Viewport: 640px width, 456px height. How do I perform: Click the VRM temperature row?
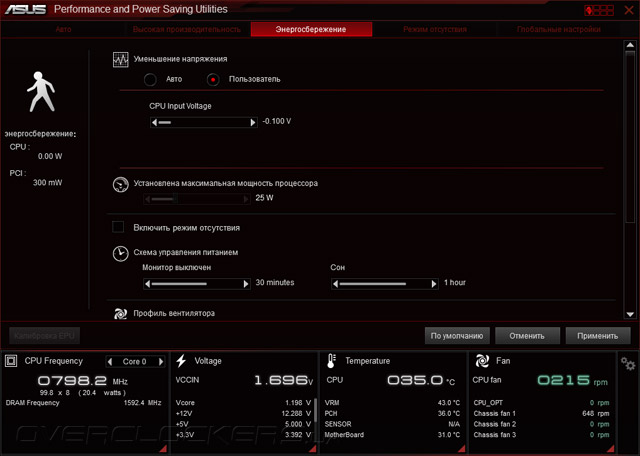392,403
